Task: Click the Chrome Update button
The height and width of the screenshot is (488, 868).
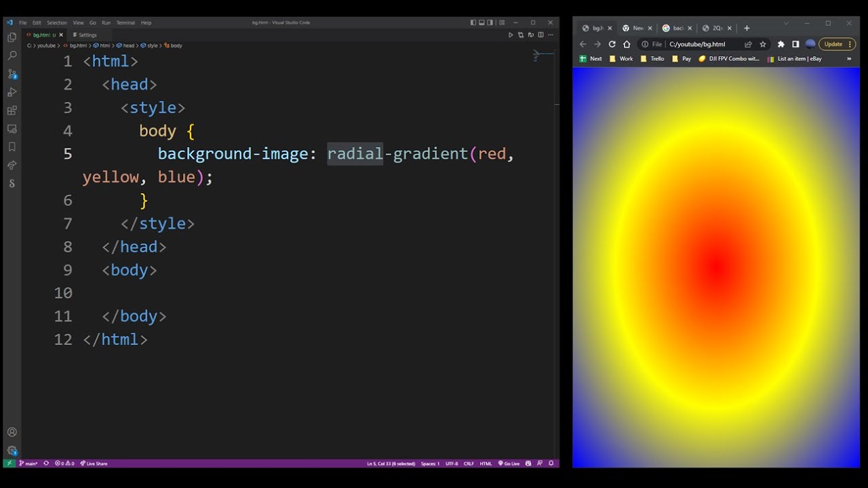Action: tap(837, 44)
